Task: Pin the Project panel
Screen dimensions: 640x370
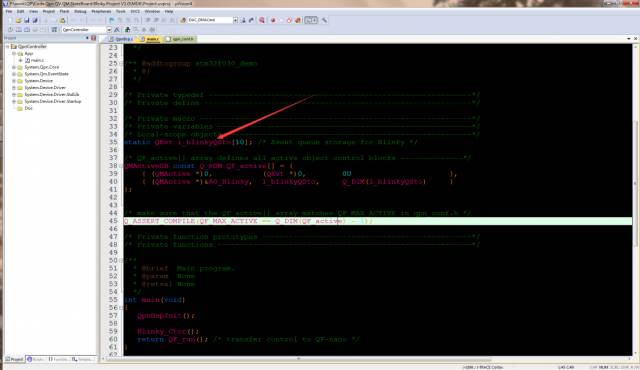Action: click(x=87, y=38)
